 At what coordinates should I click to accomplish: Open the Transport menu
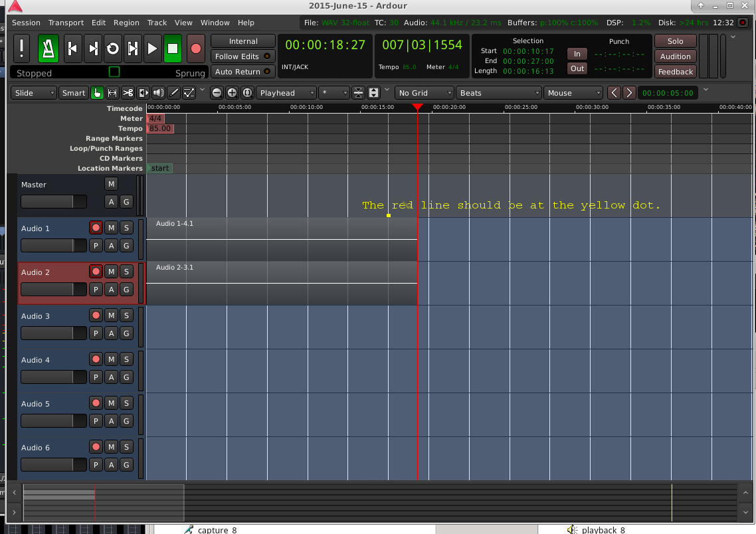tap(66, 23)
